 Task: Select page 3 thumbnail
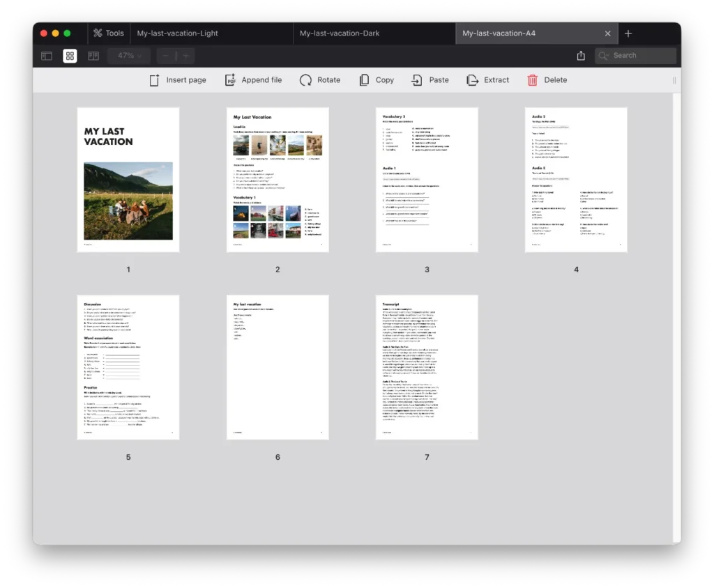point(427,180)
